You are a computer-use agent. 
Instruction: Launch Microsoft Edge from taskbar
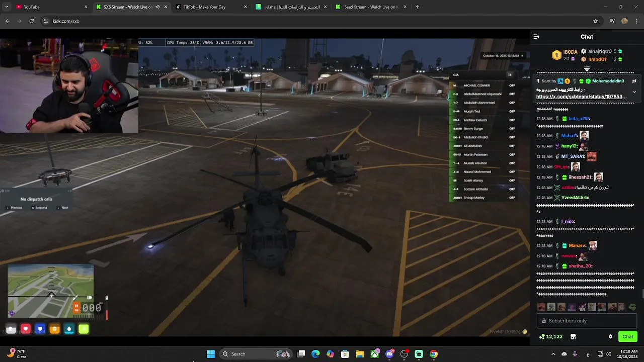click(315, 354)
